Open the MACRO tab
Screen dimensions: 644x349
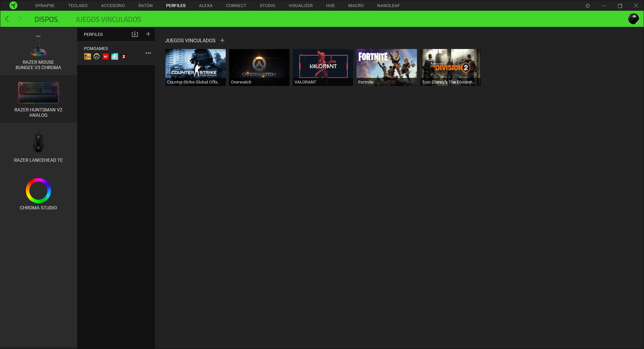coord(356,6)
